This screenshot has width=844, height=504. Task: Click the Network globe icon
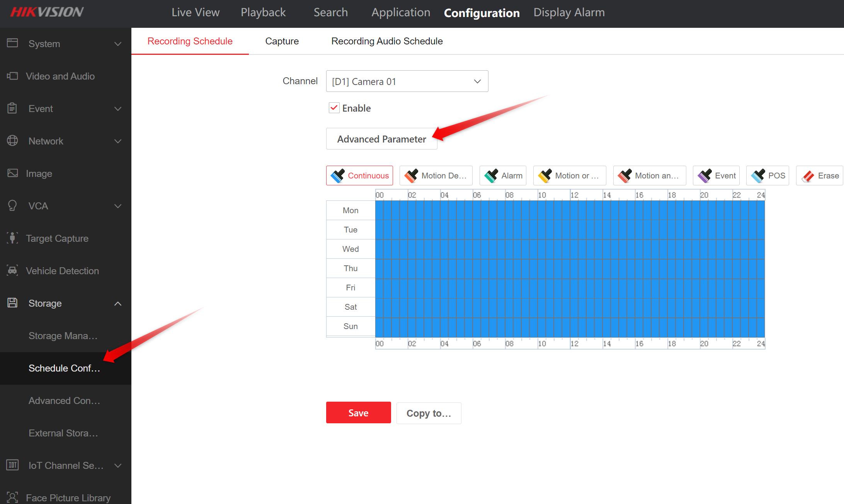[12, 141]
